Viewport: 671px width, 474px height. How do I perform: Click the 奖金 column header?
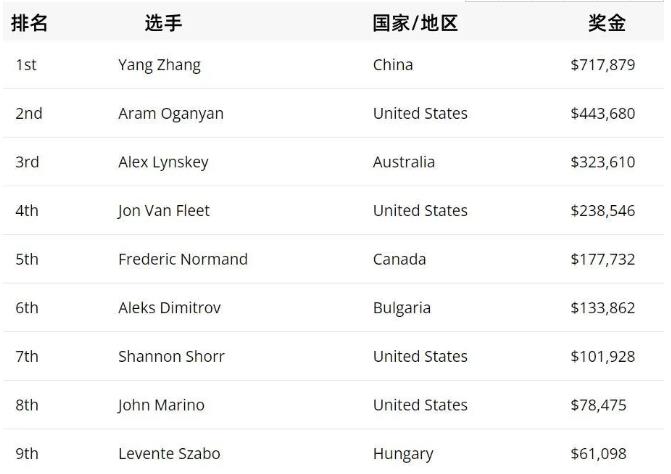pyautogui.click(x=607, y=23)
